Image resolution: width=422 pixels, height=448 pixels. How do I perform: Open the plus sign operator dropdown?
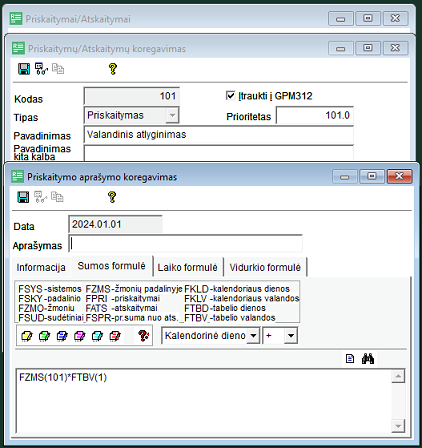pos(291,335)
